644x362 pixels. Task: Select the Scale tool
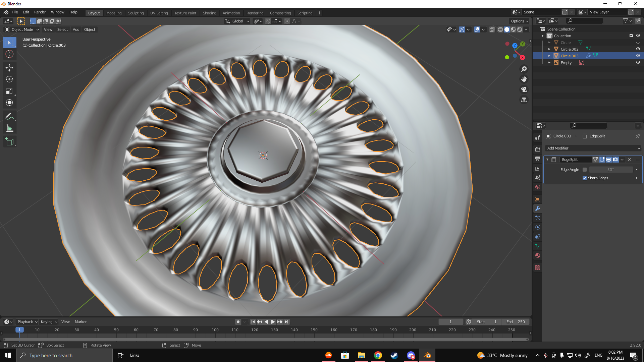9,91
